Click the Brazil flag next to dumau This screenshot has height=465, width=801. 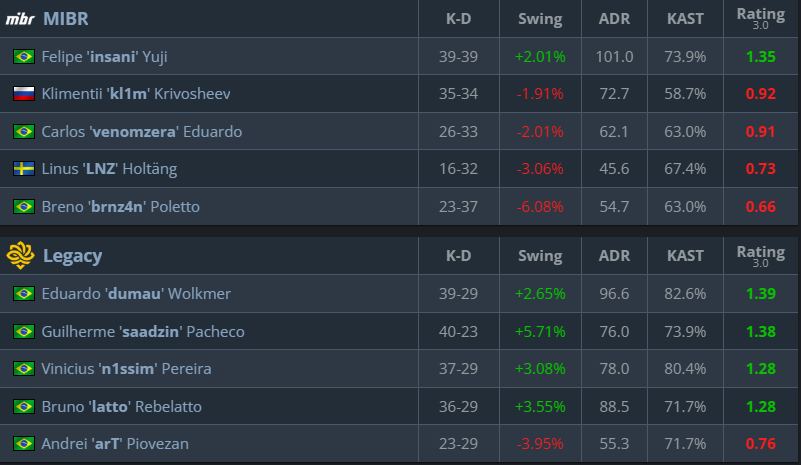coord(23,294)
